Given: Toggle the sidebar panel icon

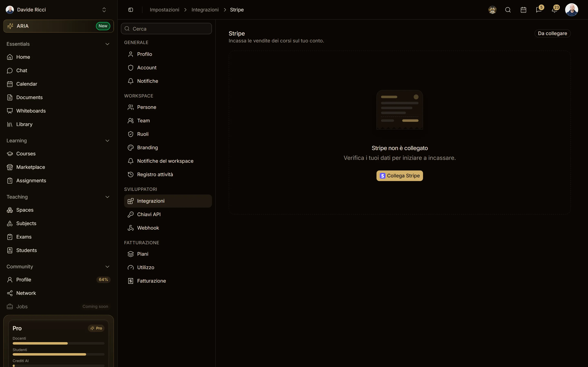Looking at the screenshot, I should pos(130,10).
